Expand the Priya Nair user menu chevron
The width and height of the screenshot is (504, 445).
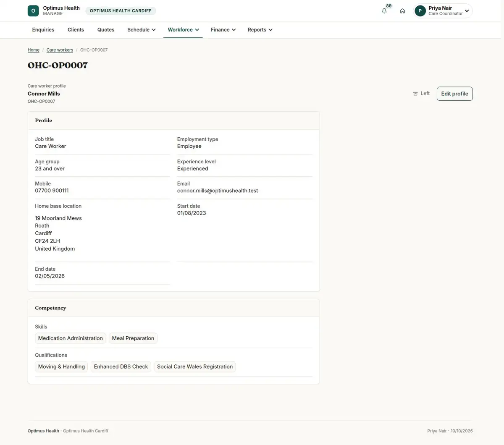point(467,11)
